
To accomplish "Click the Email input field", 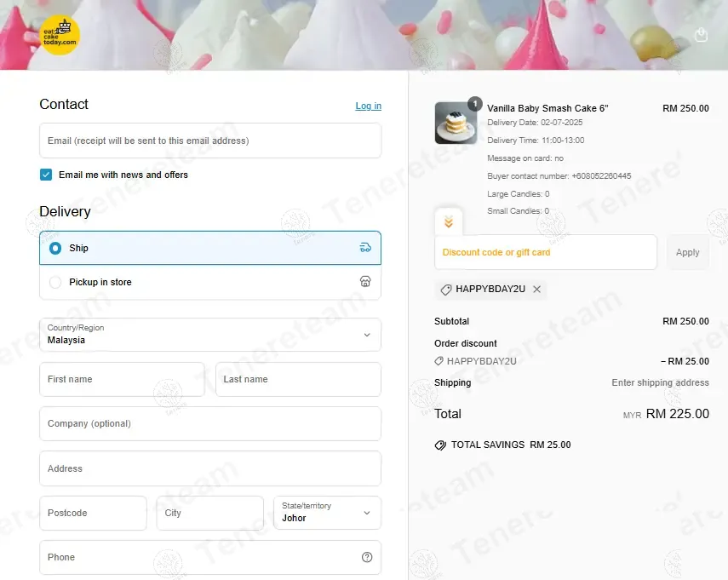I will tap(210, 141).
